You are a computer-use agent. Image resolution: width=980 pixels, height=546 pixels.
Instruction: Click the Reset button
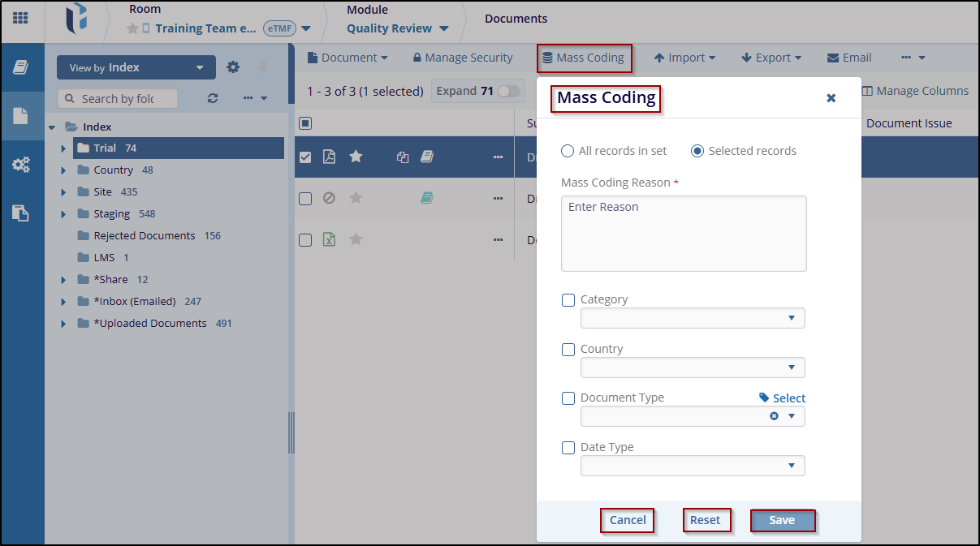(705, 520)
